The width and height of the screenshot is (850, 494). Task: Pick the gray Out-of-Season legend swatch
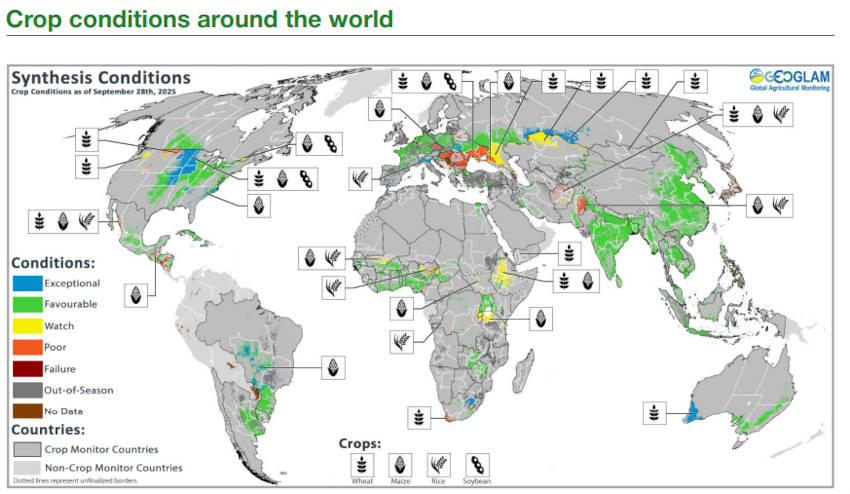pyautogui.click(x=27, y=389)
